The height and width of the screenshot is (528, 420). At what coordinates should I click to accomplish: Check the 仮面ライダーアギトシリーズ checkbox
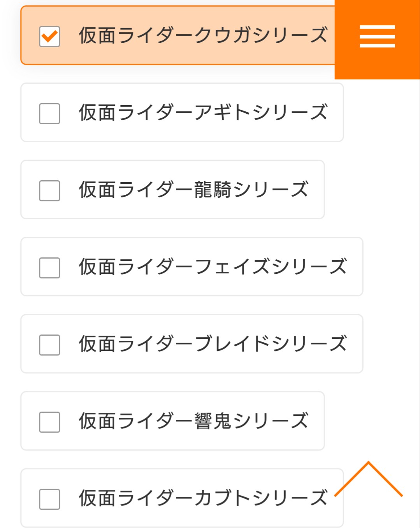[49, 114]
